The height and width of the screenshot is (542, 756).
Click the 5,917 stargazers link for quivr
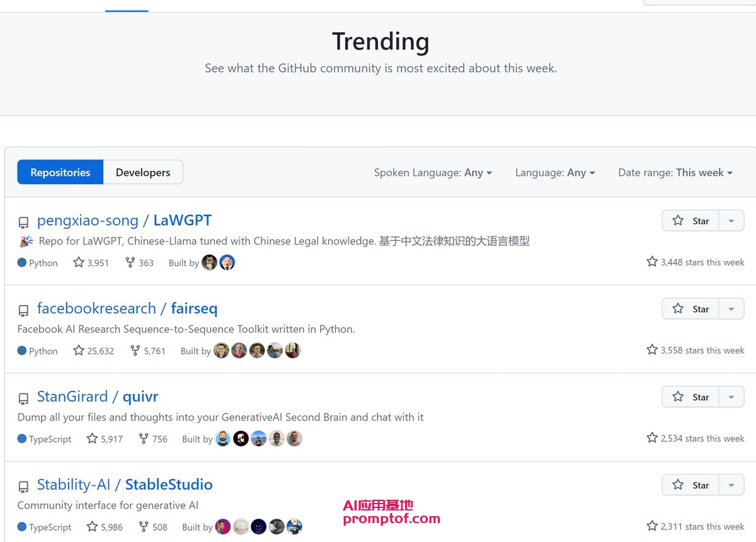coord(105,439)
